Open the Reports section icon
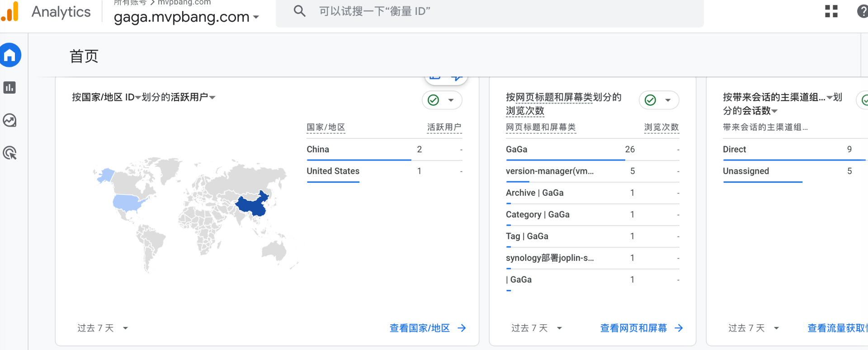The height and width of the screenshot is (350, 868). point(9,88)
